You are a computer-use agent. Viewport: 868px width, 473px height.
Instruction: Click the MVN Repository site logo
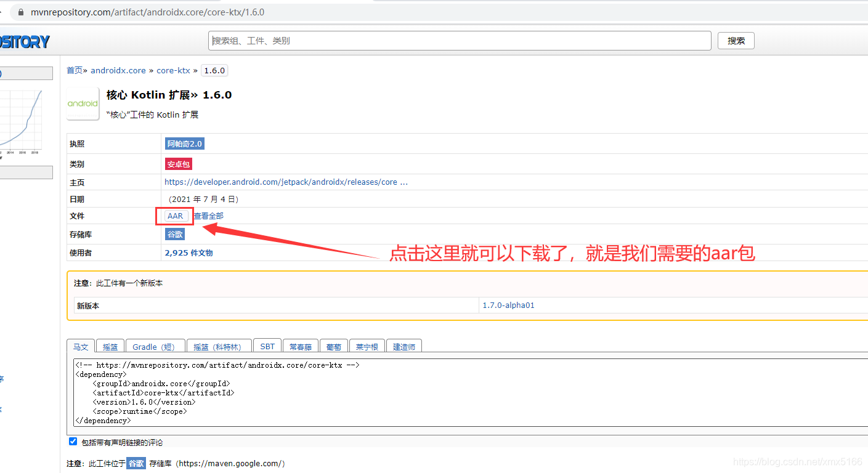25,41
